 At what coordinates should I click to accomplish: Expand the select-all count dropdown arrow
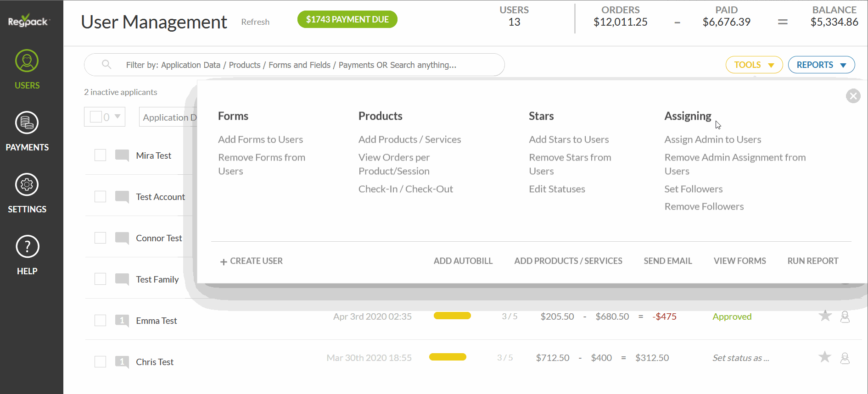click(118, 117)
